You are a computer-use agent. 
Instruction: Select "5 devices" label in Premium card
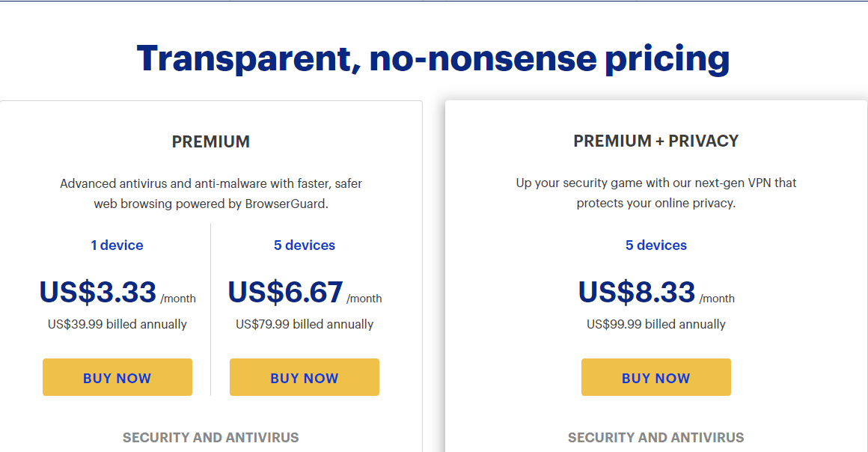pos(305,245)
